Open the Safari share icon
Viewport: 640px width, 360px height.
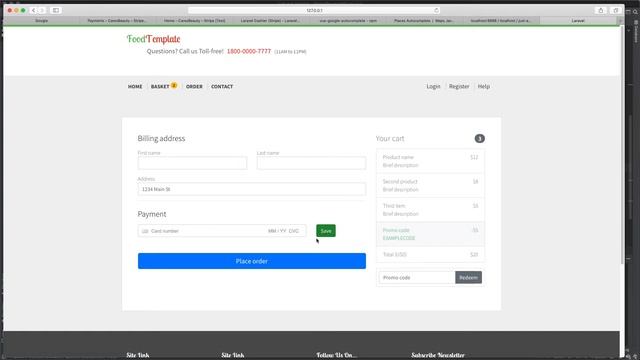pos(600,10)
